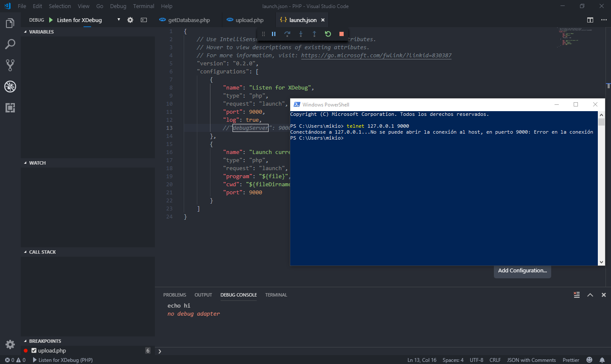
Task: Uncheck the upload.php breakpoint checkbox
Action: point(34,350)
